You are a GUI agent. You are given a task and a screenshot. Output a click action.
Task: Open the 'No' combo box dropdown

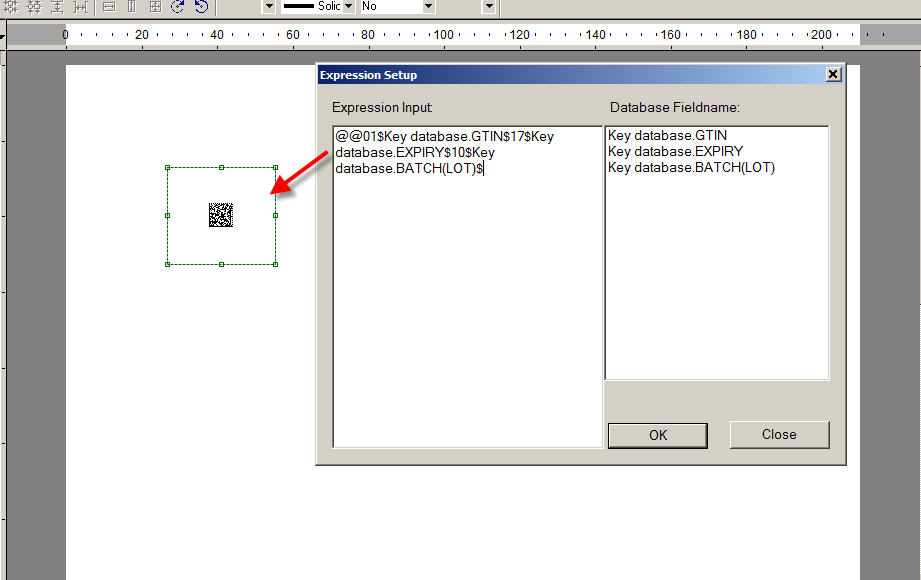pyautogui.click(x=429, y=6)
